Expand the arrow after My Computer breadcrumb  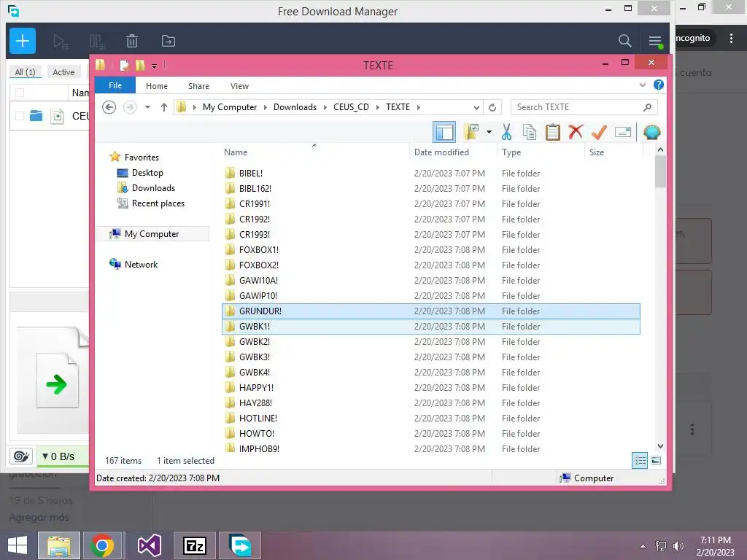pos(265,107)
